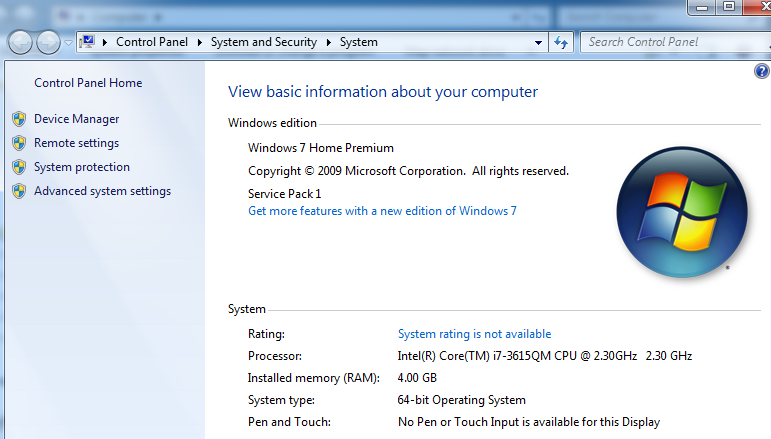Click the Processor label
This screenshot has height=439, width=771.
[x=275, y=356]
